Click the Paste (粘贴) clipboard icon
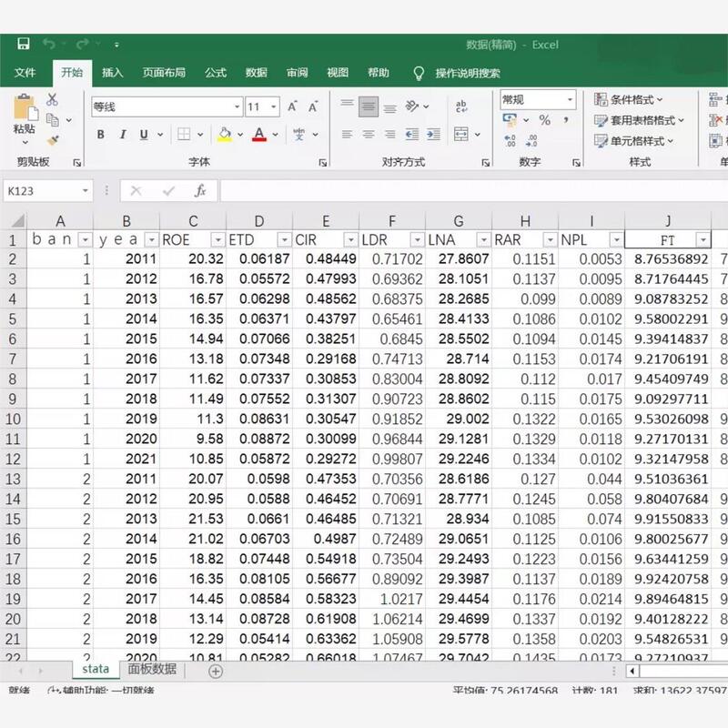This screenshot has width=728, height=728. [25, 107]
